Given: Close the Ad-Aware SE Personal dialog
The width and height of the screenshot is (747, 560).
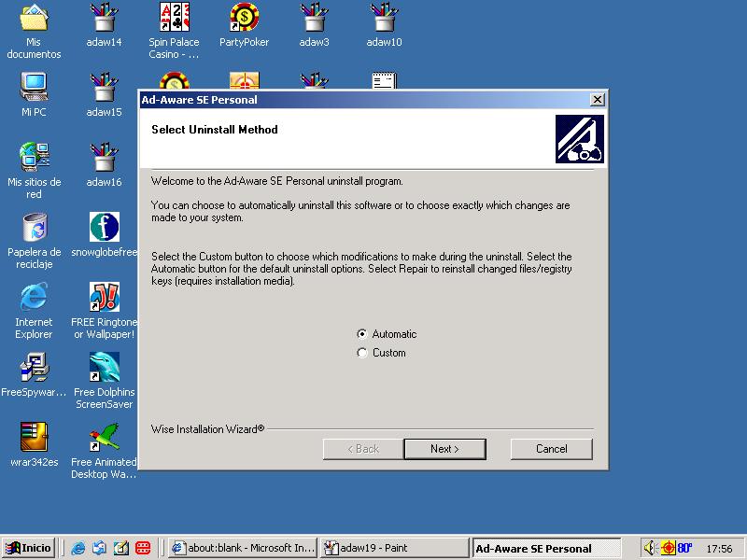Looking at the screenshot, I should [x=597, y=100].
